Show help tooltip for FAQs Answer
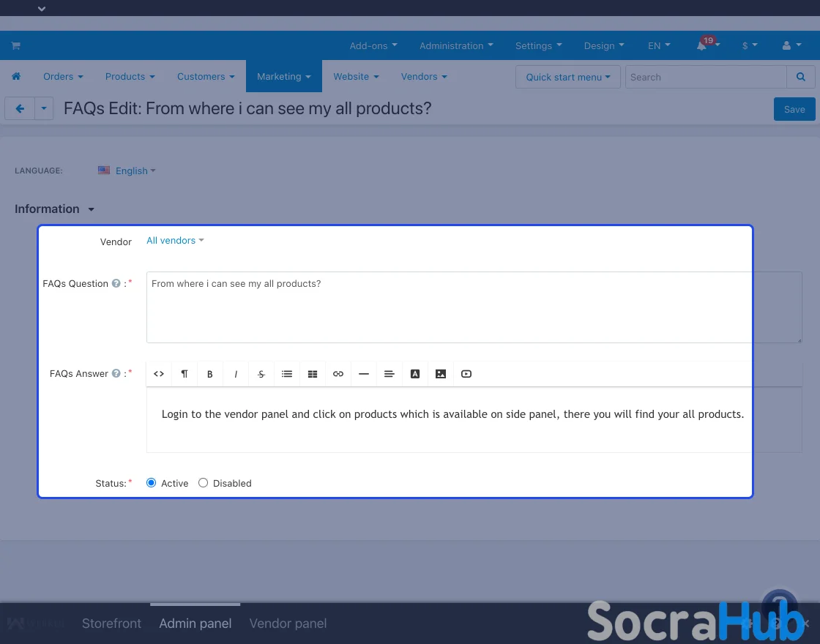This screenshot has height=644, width=820. point(116,373)
